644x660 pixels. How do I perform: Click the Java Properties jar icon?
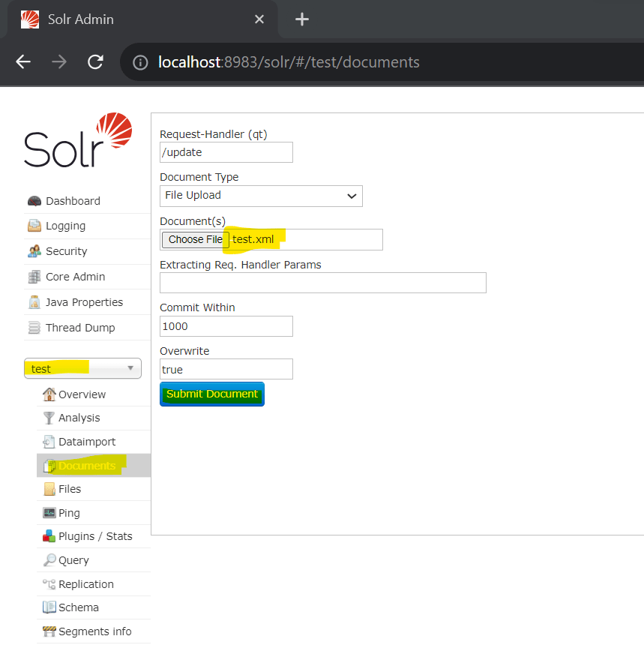coord(34,302)
